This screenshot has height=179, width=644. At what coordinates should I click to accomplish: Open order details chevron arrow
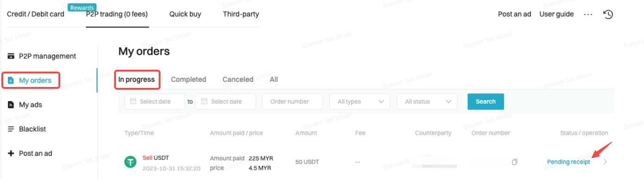pyautogui.click(x=605, y=162)
